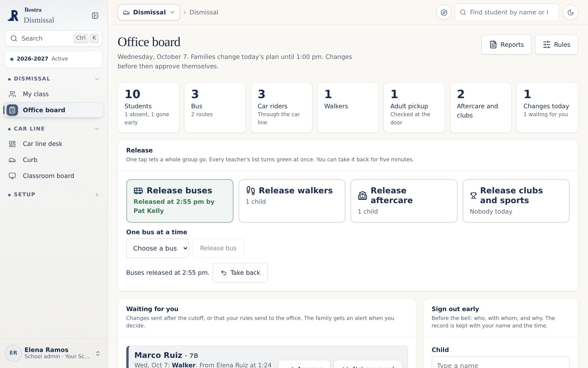Viewport: 588px width, 368px height.
Task: Click Take back button
Action: 240,273
